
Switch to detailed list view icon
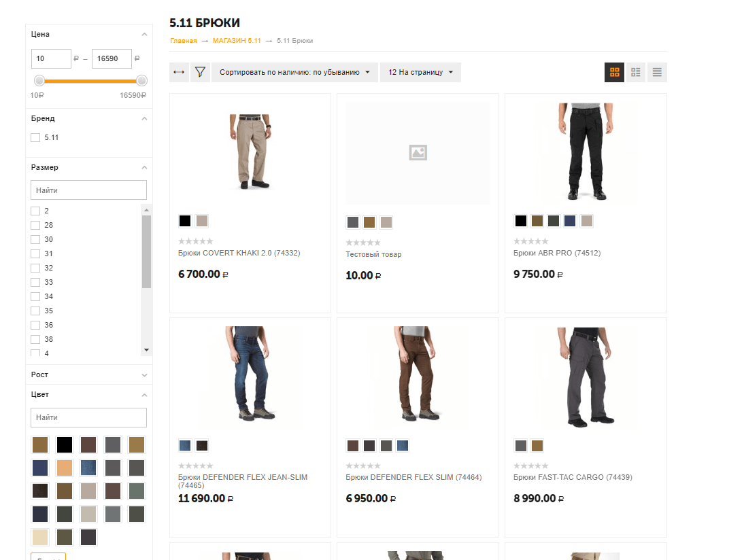636,72
